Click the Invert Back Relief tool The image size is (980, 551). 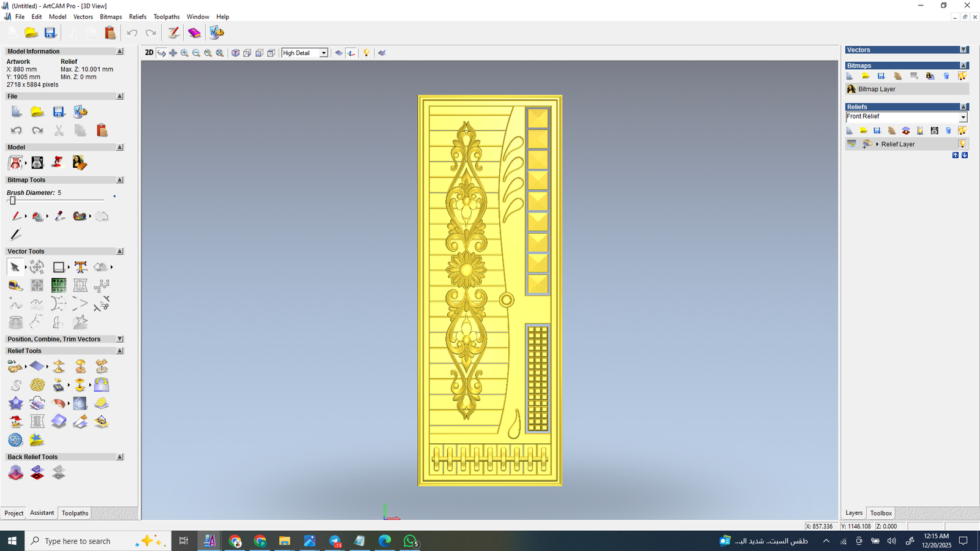pyautogui.click(x=37, y=473)
